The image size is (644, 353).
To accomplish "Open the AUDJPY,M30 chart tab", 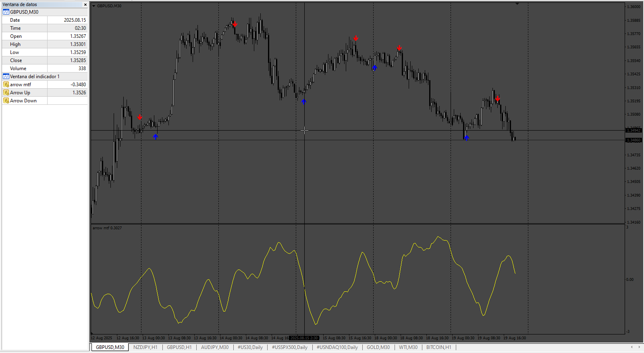I will click(215, 347).
